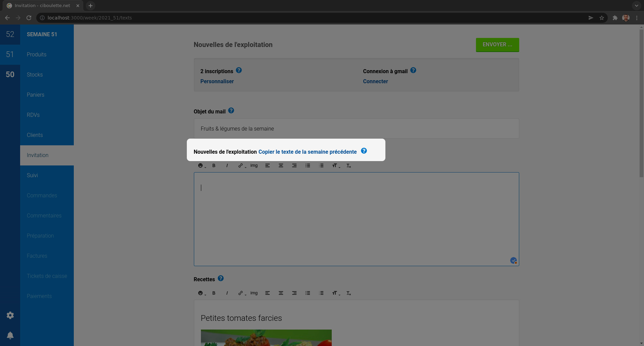Apply numbered list in Recettes editor toolbar

click(x=321, y=293)
